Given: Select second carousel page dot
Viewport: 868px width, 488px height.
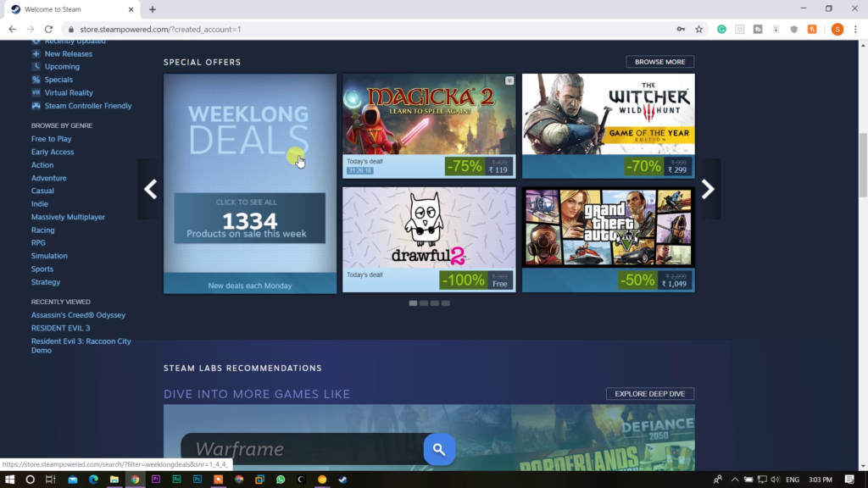Looking at the screenshot, I should [424, 303].
